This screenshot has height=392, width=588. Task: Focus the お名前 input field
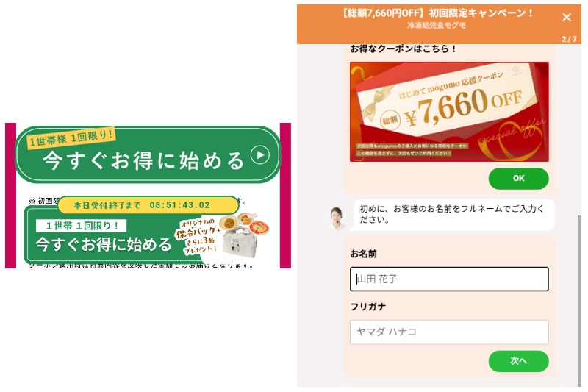pos(449,279)
